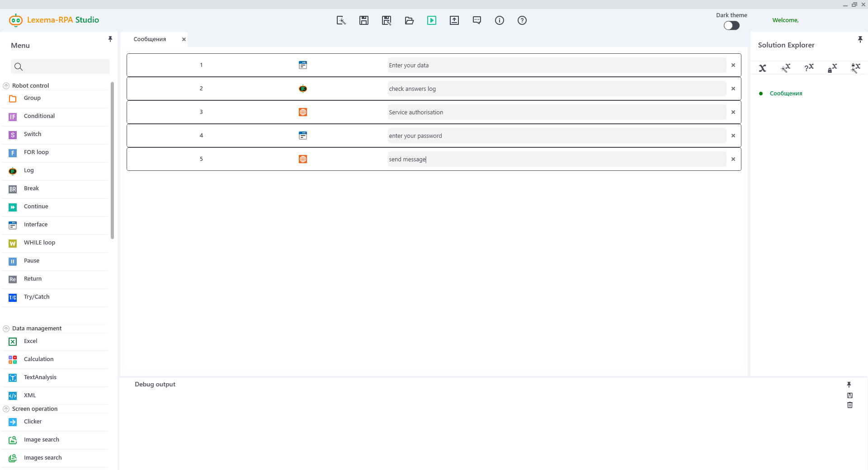The width and height of the screenshot is (868, 470).
Task: Open project folder icon in toolbar
Action: (409, 20)
